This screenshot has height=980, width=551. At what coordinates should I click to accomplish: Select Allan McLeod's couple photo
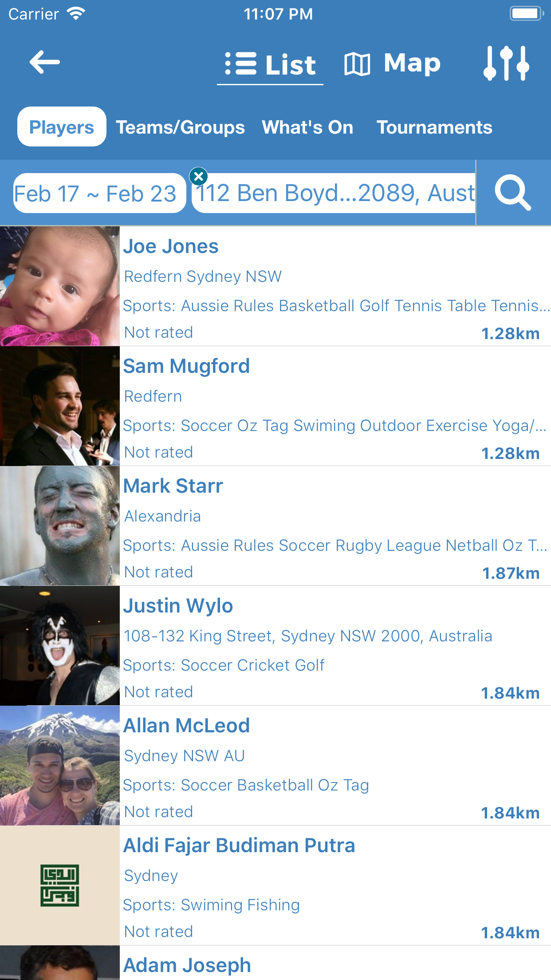coord(59,766)
